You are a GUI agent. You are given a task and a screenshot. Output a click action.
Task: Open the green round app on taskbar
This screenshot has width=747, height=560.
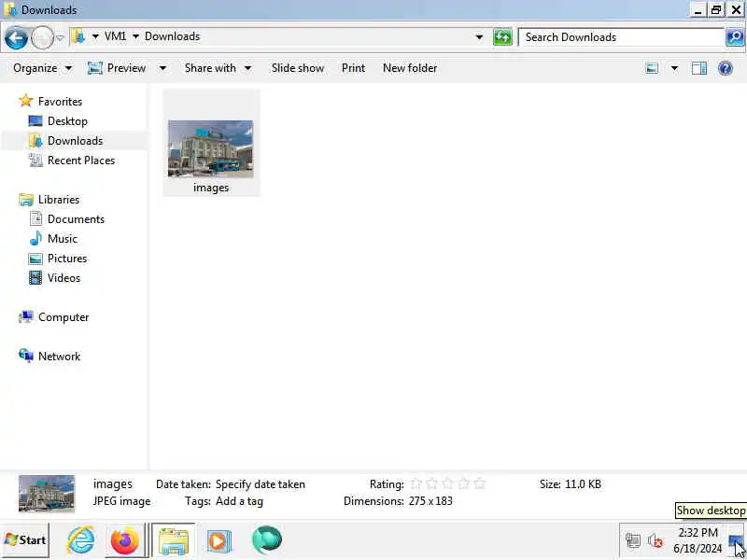click(266, 540)
